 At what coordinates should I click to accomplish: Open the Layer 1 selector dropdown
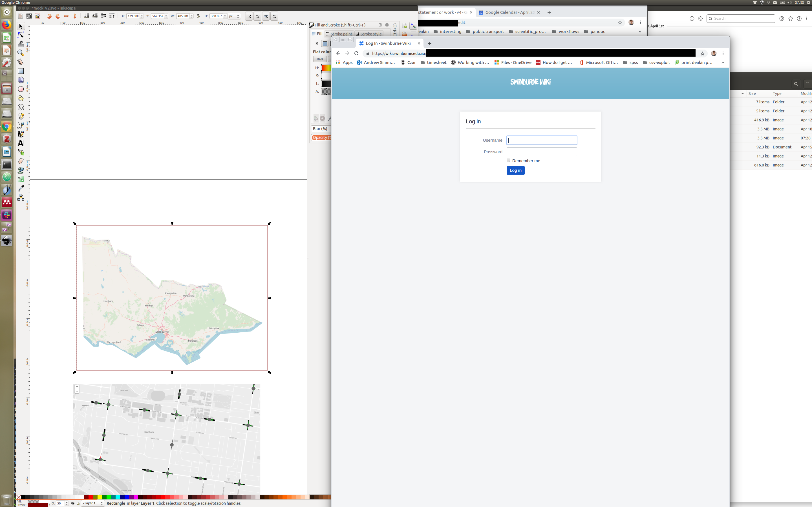click(x=93, y=503)
